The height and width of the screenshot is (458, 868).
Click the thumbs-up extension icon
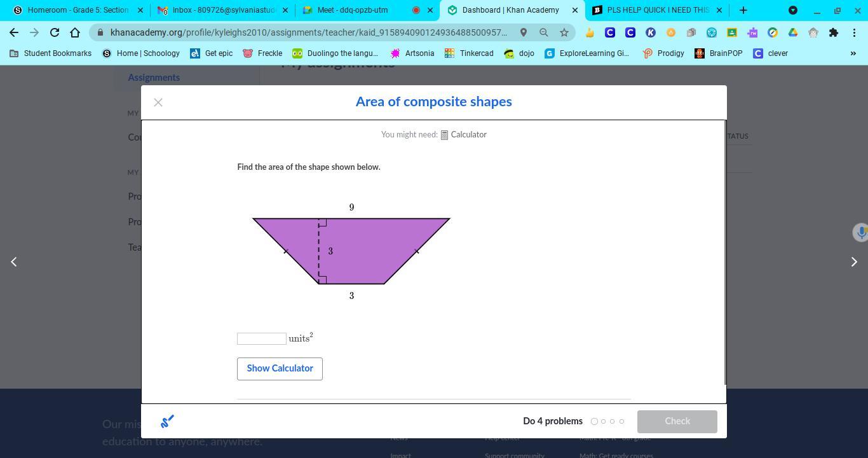(x=590, y=32)
